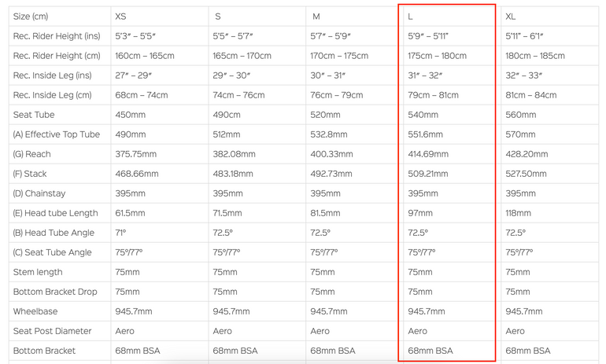Click the 551.6mm effective top tube value
Image resolution: width=606 pixels, height=364 pixels.
coord(425,134)
